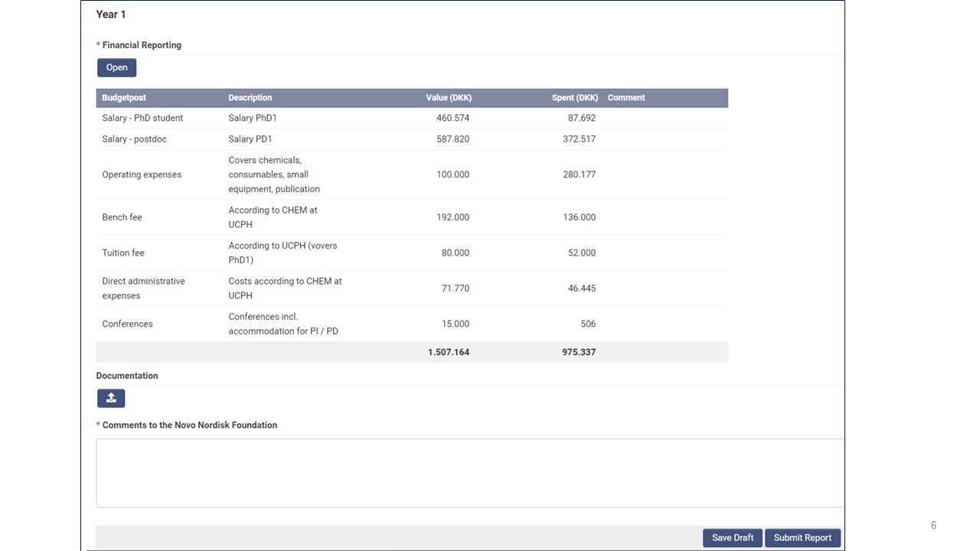980x551 pixels.
Task: Click into the Comments to Foundation field
Action: [x=470, y=473]
